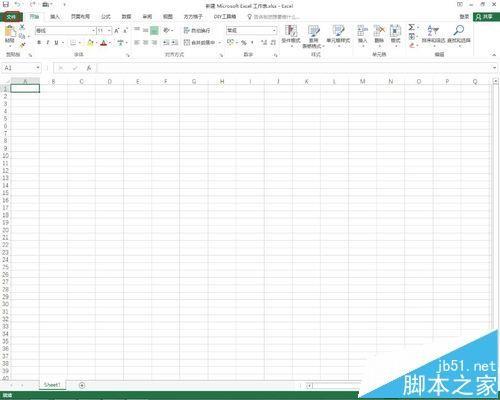The image size is (500, 400).
Task: Click the Save icon in quick access toolbar
Action: pyautogui.click(x=6, y=5)
